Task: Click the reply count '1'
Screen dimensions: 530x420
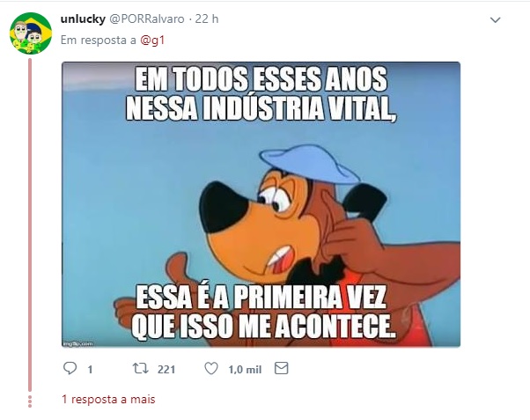Action: [x=90, y=370]
